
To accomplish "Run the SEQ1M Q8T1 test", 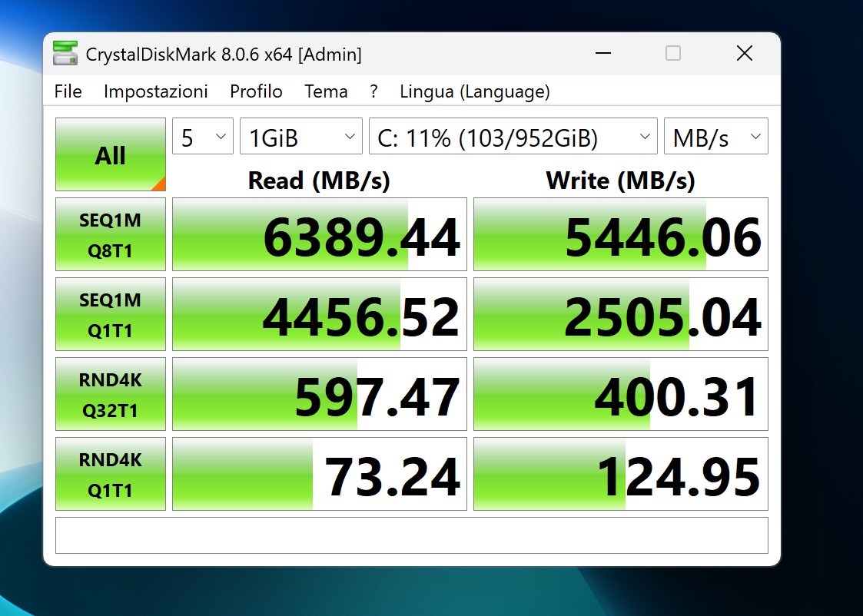I will [x=111, y=234].
